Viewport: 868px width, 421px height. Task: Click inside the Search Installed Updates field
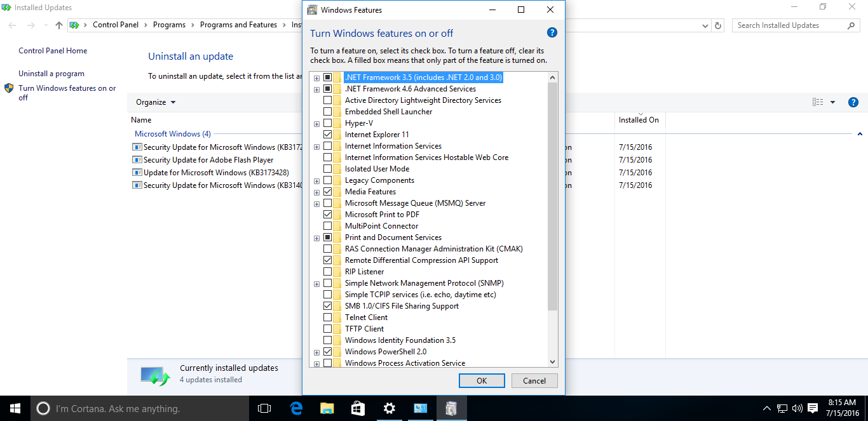pyautogui.click(x=788, y=25)
